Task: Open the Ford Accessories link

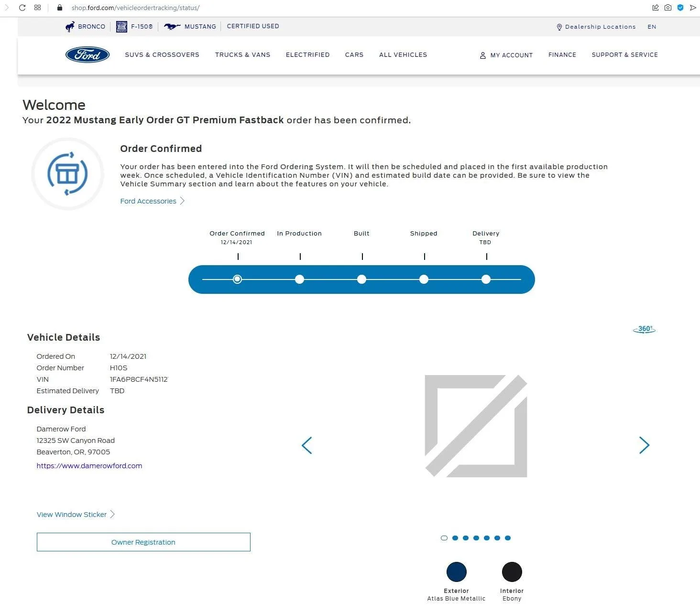Action: click(x=148, y=201)
